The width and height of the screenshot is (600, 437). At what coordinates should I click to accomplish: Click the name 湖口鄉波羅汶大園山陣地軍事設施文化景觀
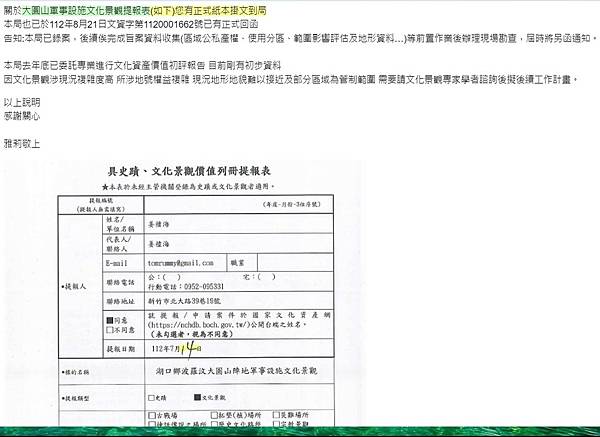click(237, 371)
